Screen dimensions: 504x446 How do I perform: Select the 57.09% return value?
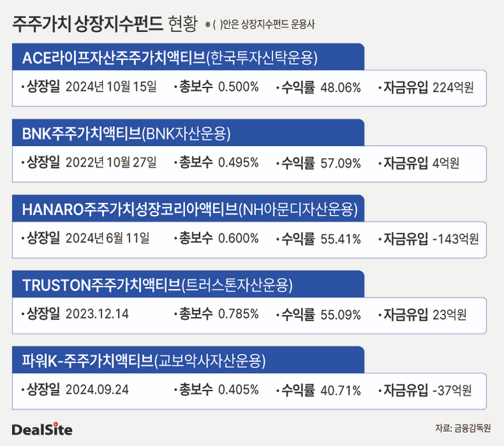click(x=340, y=163)
